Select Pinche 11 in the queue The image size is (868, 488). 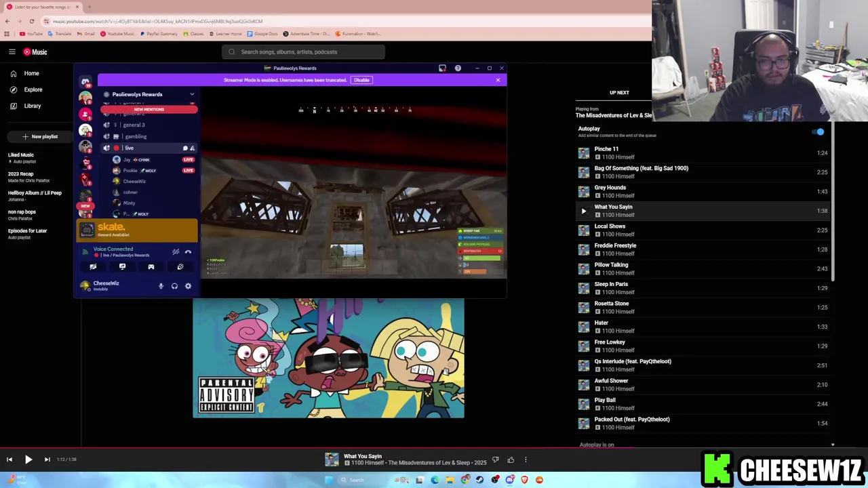click(x=702, y=152)
